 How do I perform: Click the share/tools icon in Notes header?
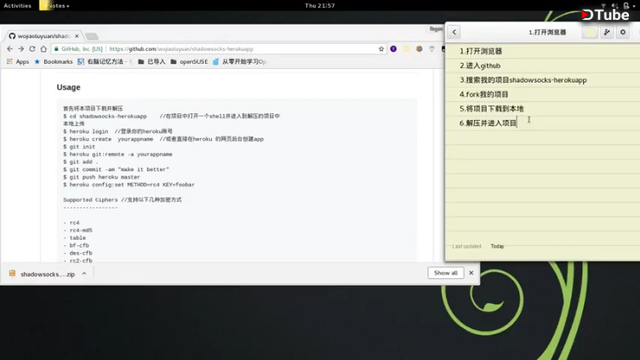[x=607, y=32]
